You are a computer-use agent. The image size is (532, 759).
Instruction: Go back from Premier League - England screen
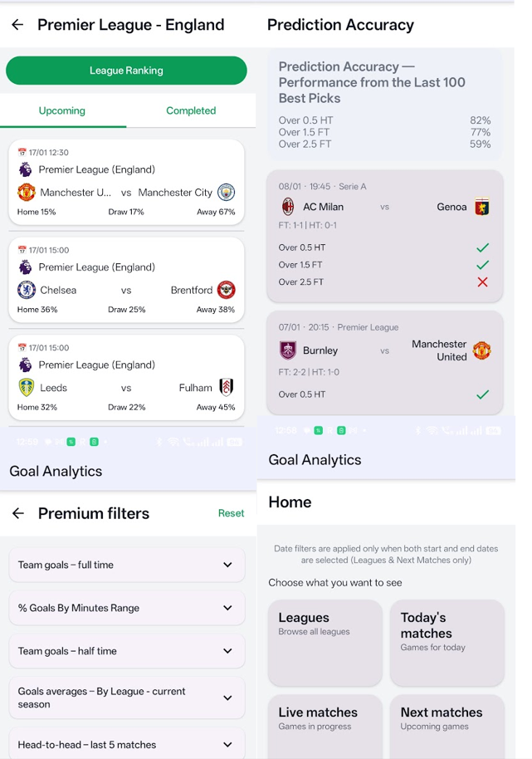pyautogui.click(x=17, y=25)
